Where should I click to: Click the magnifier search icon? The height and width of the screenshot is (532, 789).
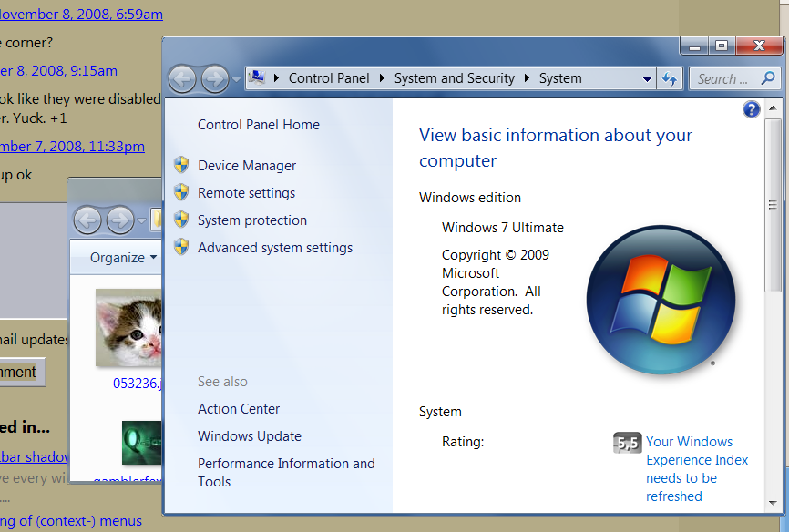(x=768, y=78)
